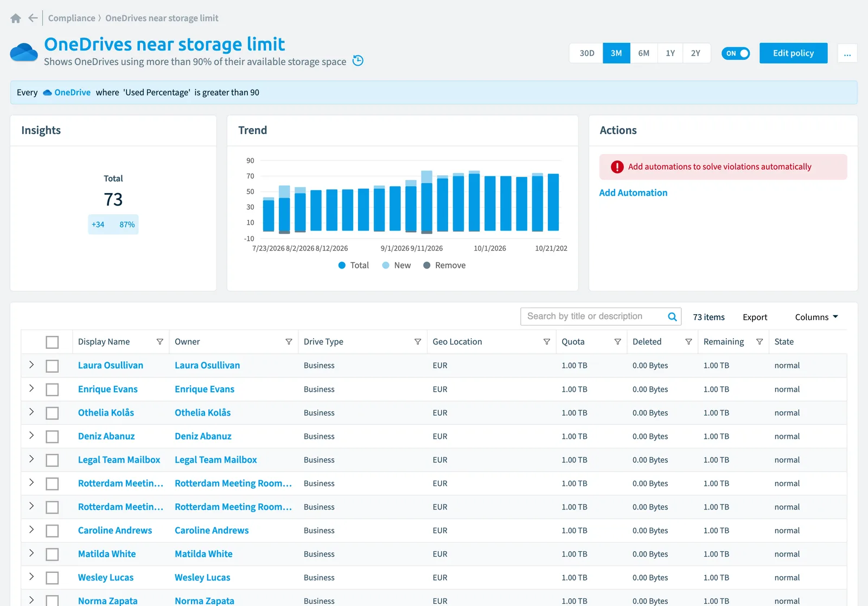Image resolution: width=868 pixels, height=606 pixels.
Task: Go to the home icon
Action: (16, 18)
